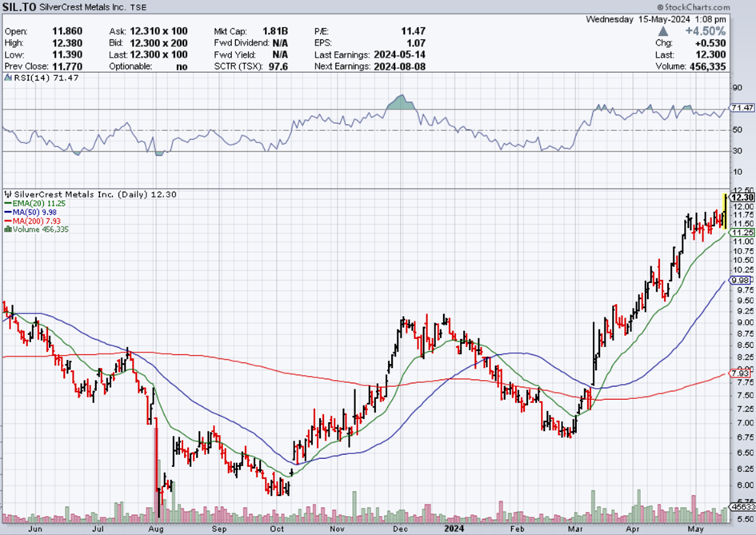Click the volume bars icon in the chart legend

coord(8,230)
